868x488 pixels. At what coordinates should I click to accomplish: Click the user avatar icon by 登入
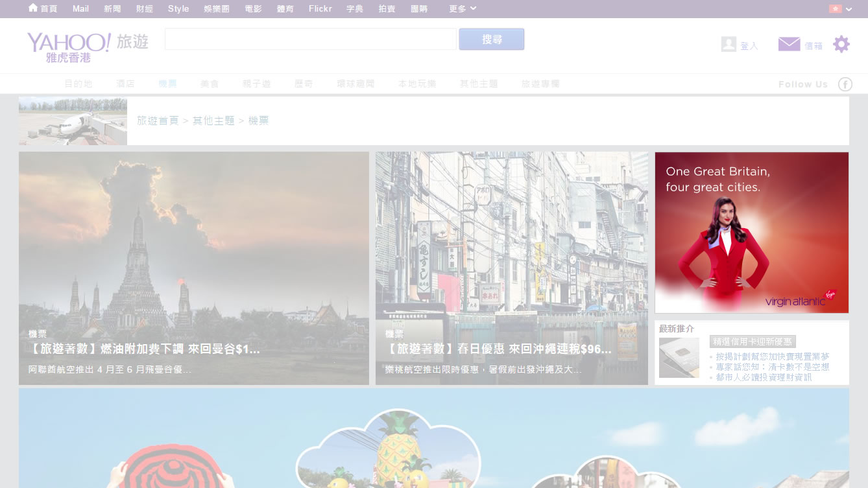[729, 44]
